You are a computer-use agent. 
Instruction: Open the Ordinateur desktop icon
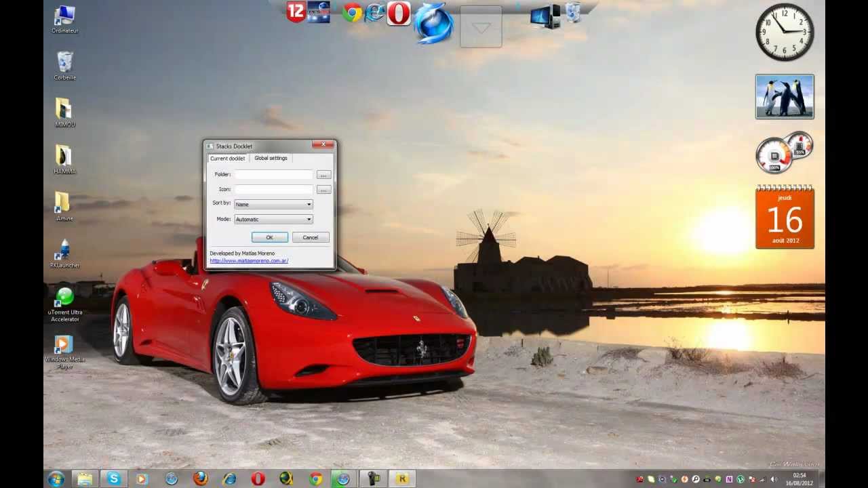(64, 20)
